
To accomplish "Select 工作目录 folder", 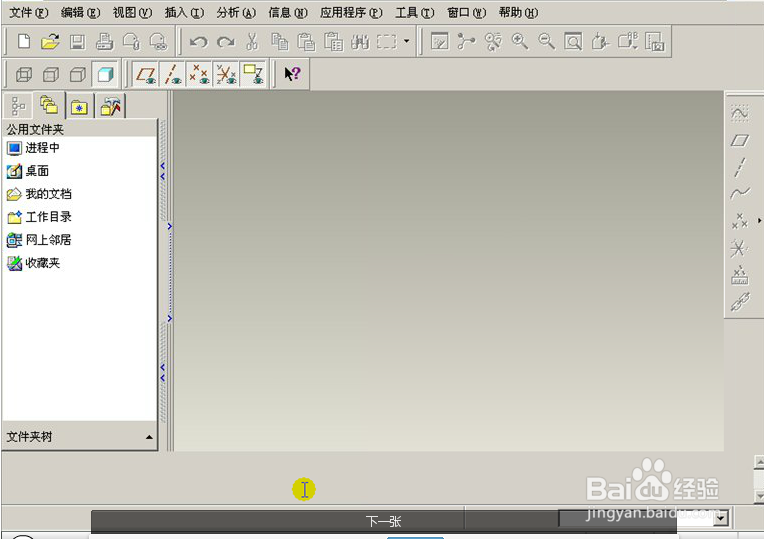I will point(39,217).
